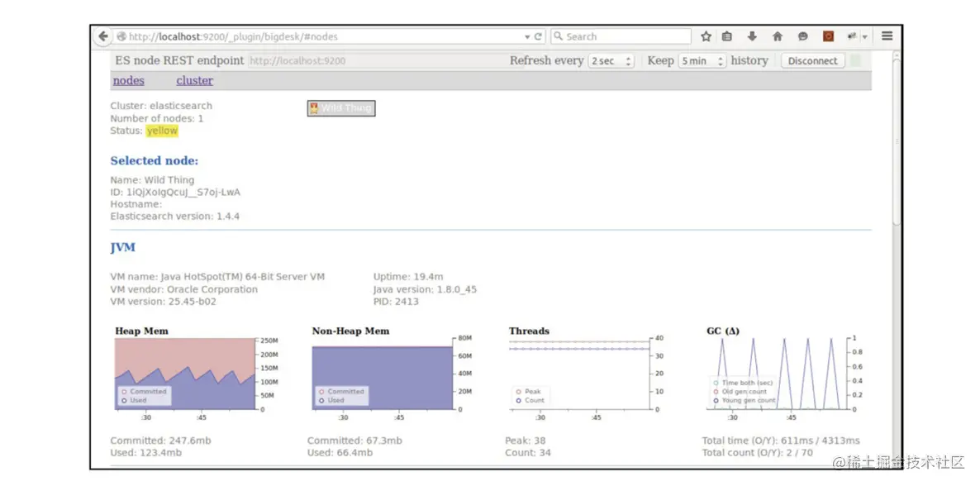Click the 'Selected node:' heading

click(x=155, y=160)
